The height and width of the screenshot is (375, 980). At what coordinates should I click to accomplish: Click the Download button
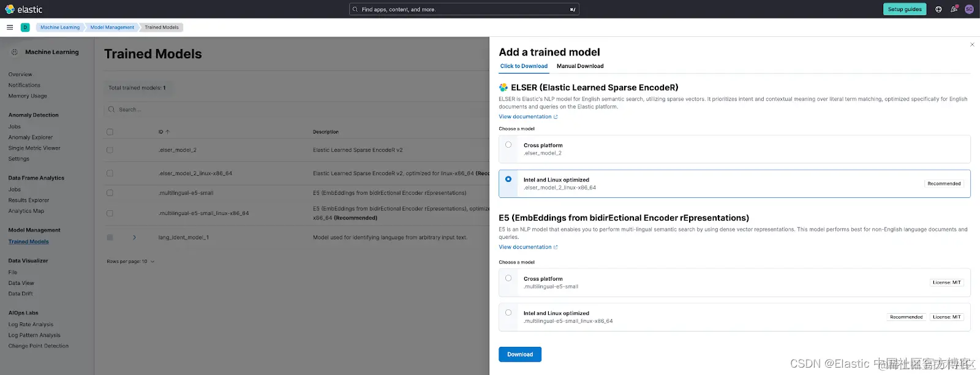point(520,354)
